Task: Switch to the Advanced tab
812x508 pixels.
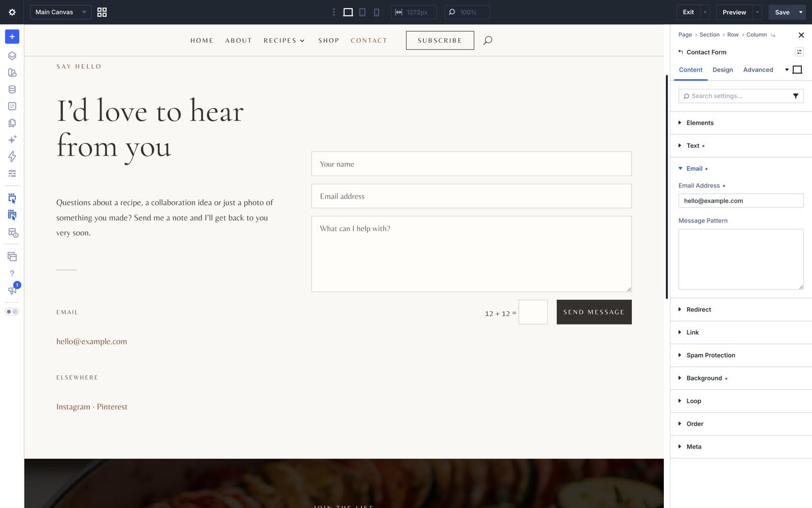Action: pyautogui.click(x=758, y=70)
